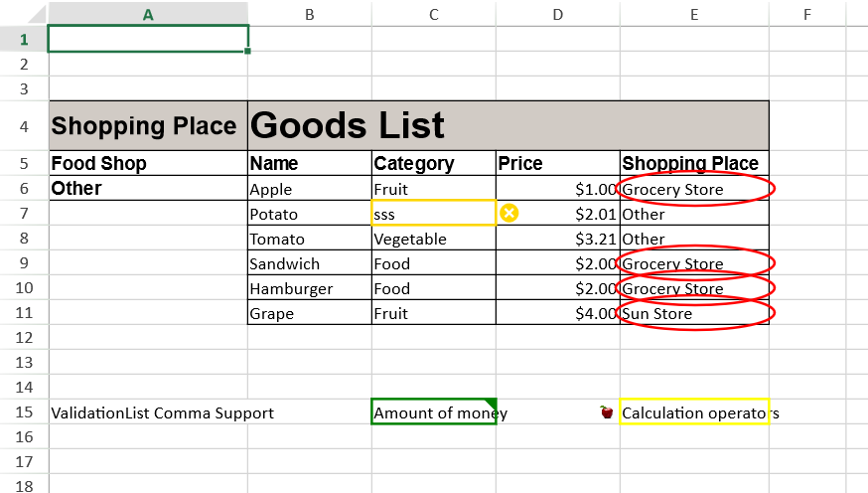The height and width of the screenshot is (493, 868).
Task: Select the 'Tomato' cell
Action: 310,239
